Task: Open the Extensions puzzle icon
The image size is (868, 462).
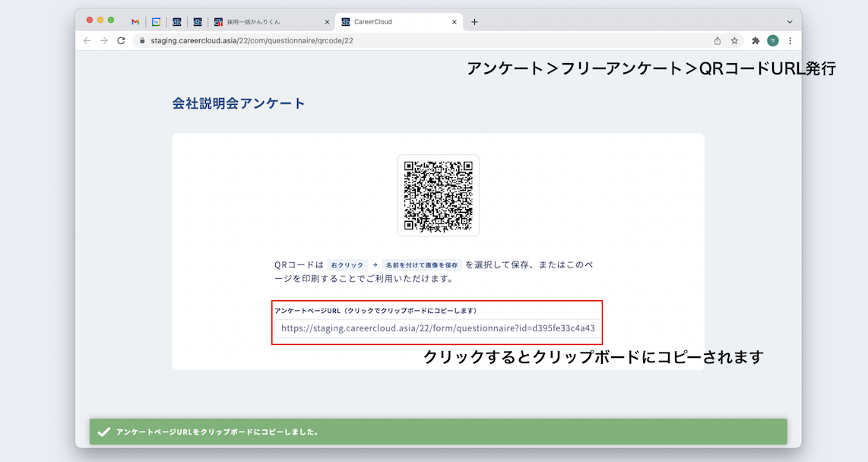Action: click(x=755, y=40)
